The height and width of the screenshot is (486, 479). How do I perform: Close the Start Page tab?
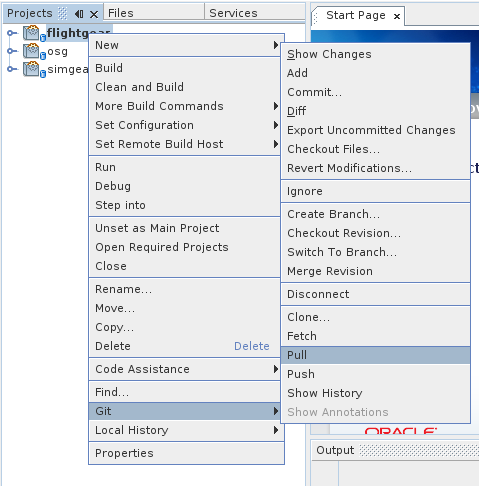pyautogui.click(x=397, y=16)
